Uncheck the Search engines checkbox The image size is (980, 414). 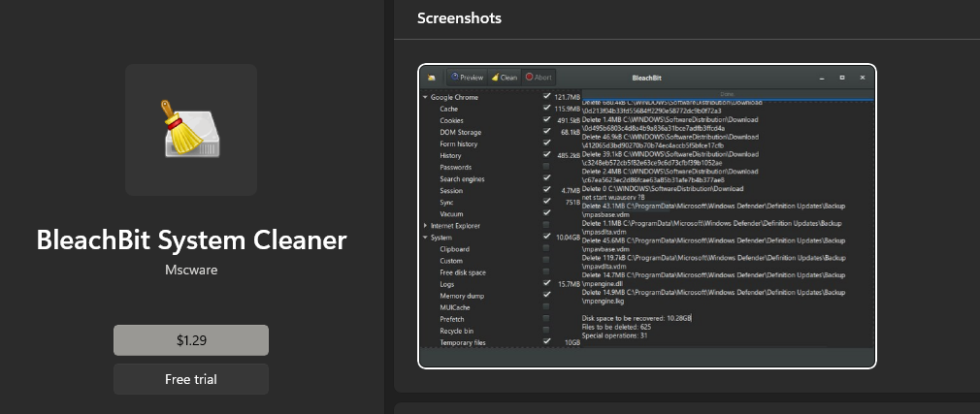point(547,178)
